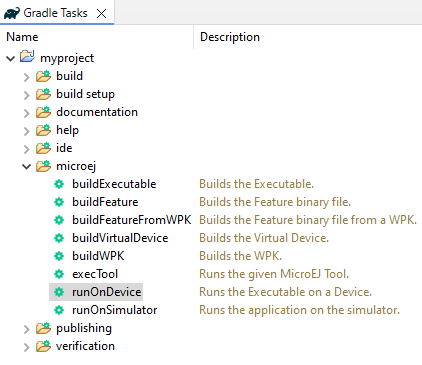Expand the verification task group
The height and width of the screenshot is (365, 422).
27,347
